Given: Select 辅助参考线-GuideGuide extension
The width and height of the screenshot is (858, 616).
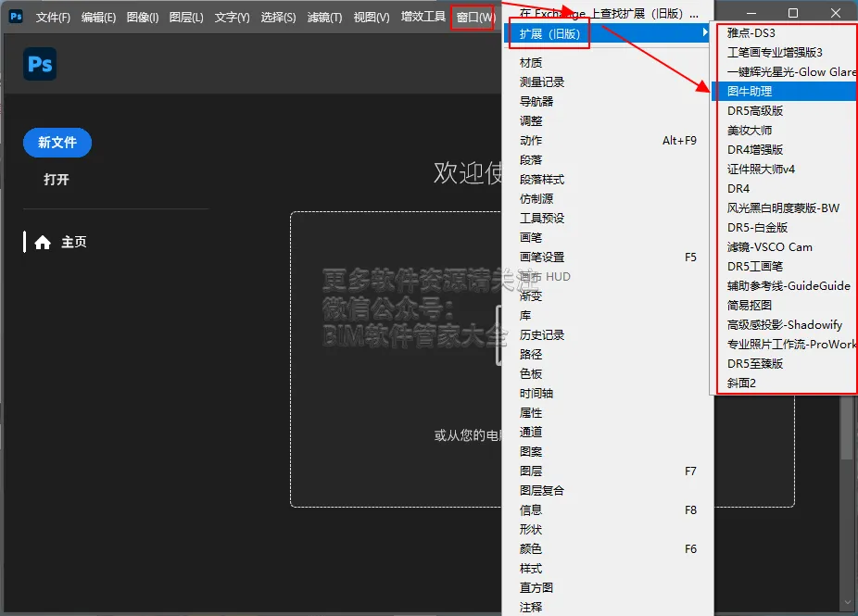Looking at the screenshot, I should pos(785,286).
